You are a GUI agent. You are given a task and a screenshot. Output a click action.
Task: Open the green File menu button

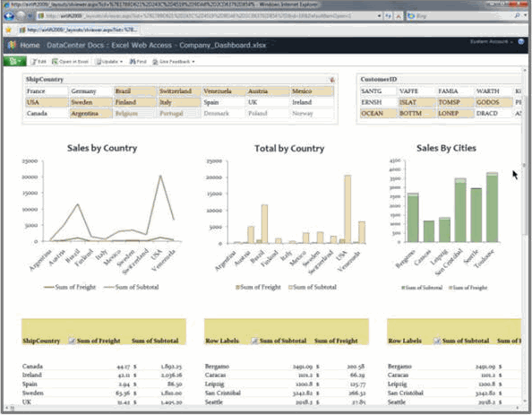pyautogui.click(x=14, y=62)
